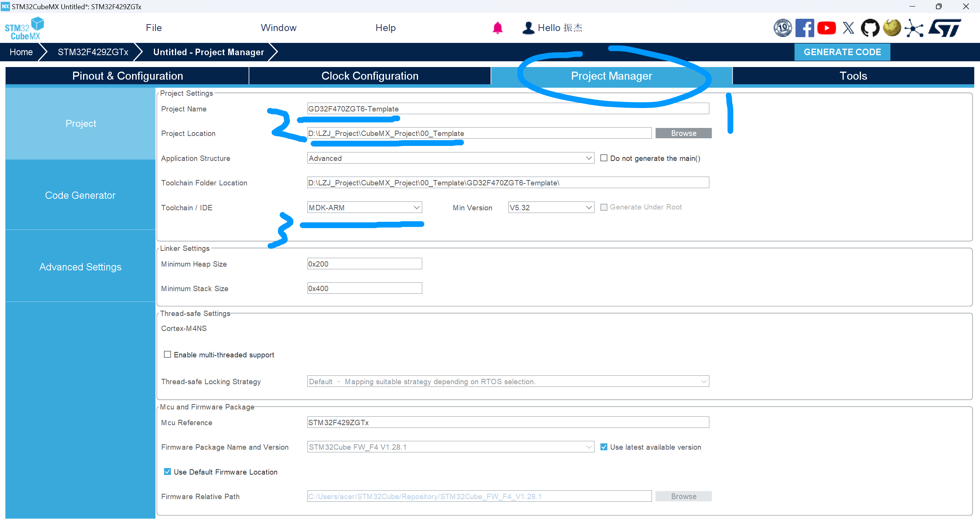Click the Min Version label

tap(472, 208)
